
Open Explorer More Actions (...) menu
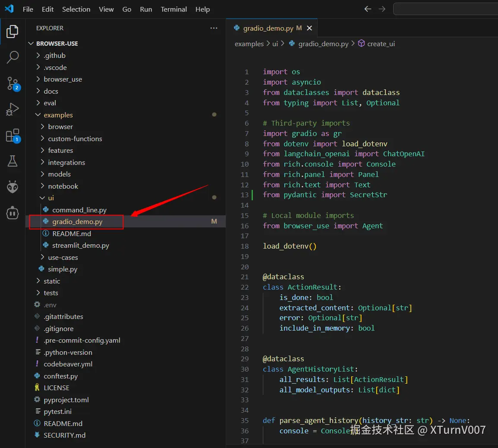tap(214, 28)
